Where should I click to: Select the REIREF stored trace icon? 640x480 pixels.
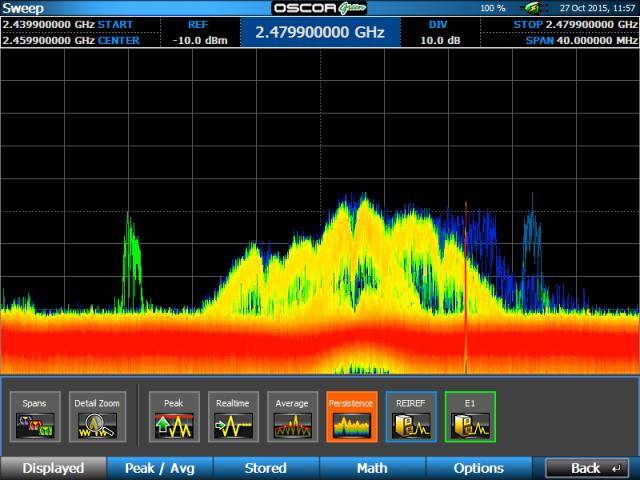pyautogui.click(x=411, y=416)
